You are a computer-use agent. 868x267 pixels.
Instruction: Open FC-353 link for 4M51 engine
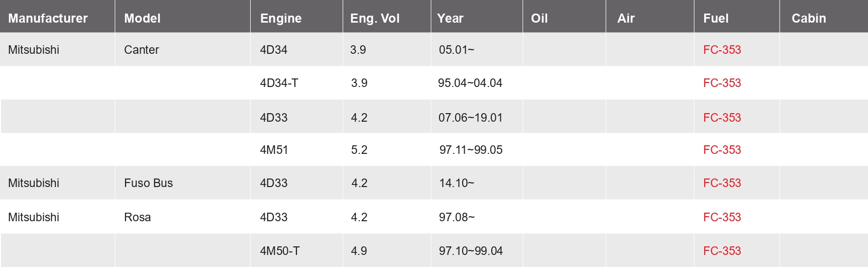point(722,150)
